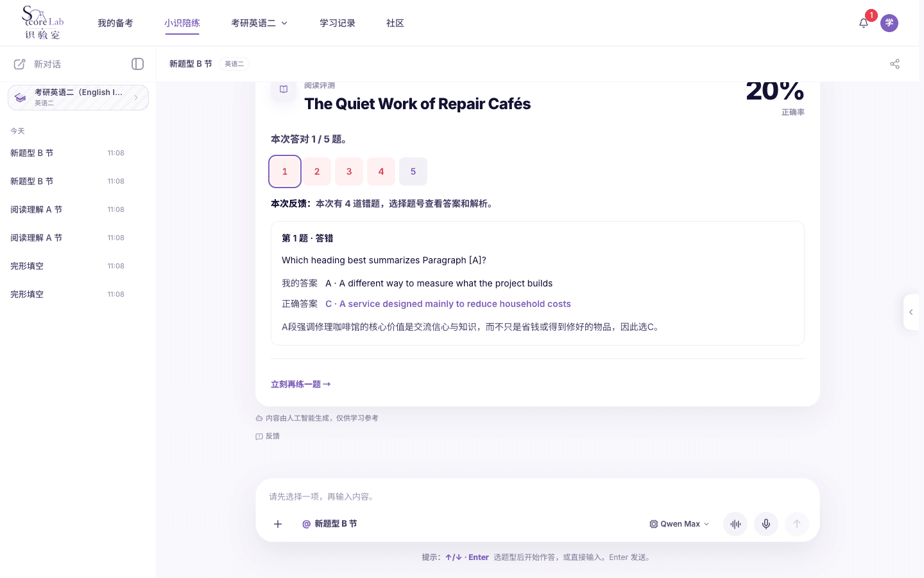Expand the 考研英语二 nav dropdown
The image size is (924, 578).
(259, 23)
